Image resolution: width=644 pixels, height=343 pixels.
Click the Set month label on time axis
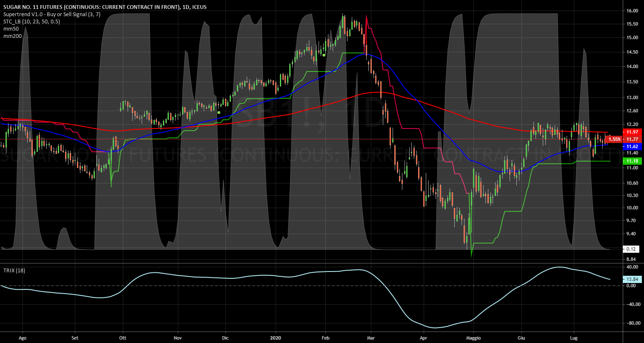tap(75, 338)
